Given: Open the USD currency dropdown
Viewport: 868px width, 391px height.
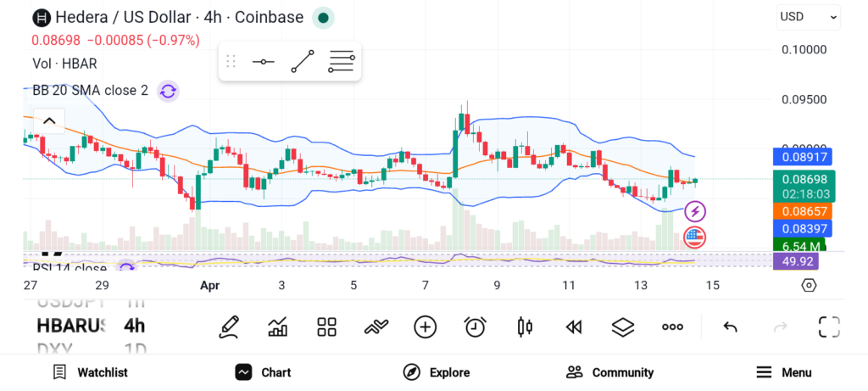Looking at the screenshot, I should click(808, 17).
